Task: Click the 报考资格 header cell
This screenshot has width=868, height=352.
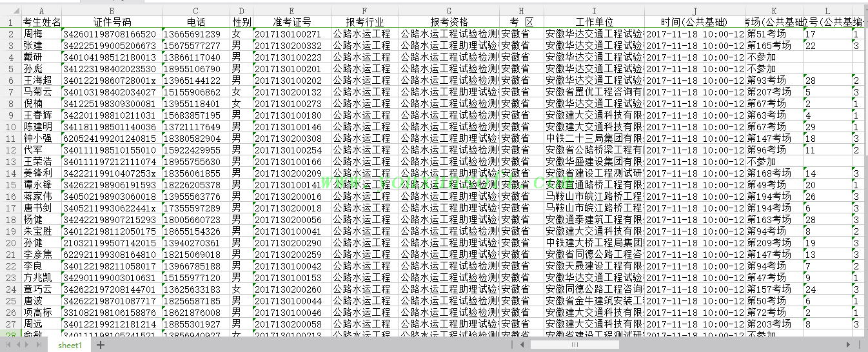Action: 449,22
